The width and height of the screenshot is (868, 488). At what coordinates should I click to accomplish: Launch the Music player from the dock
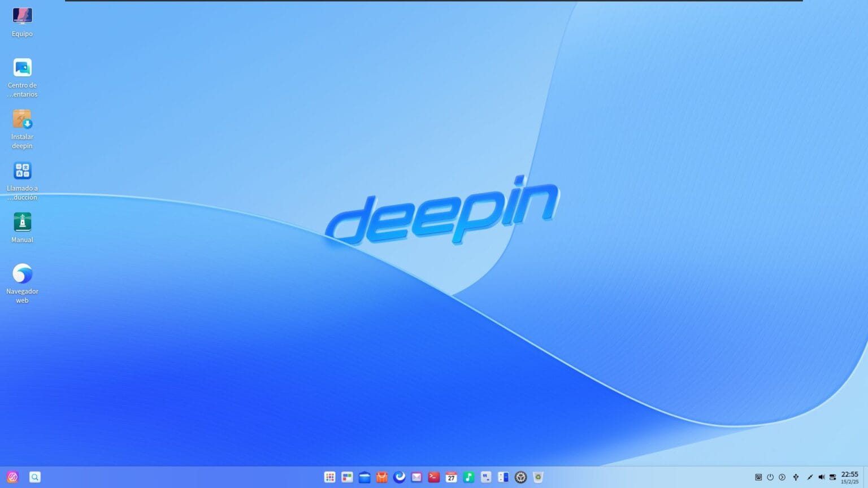pyautogui.click(x=468, y=477)
